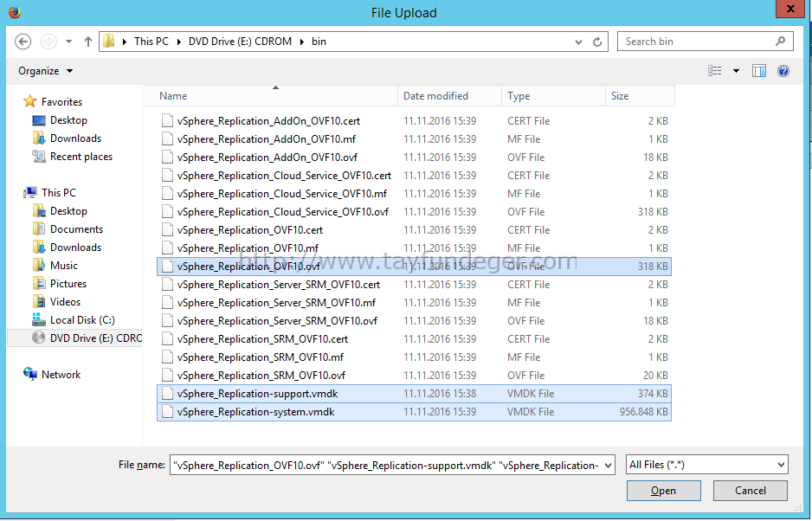Select This PC in the navigation pane

[x=49, y=193]
